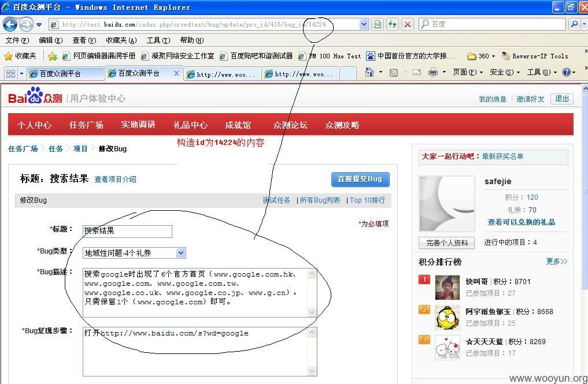
Task: Click the 百度 search box
Action: coord(491,24)
